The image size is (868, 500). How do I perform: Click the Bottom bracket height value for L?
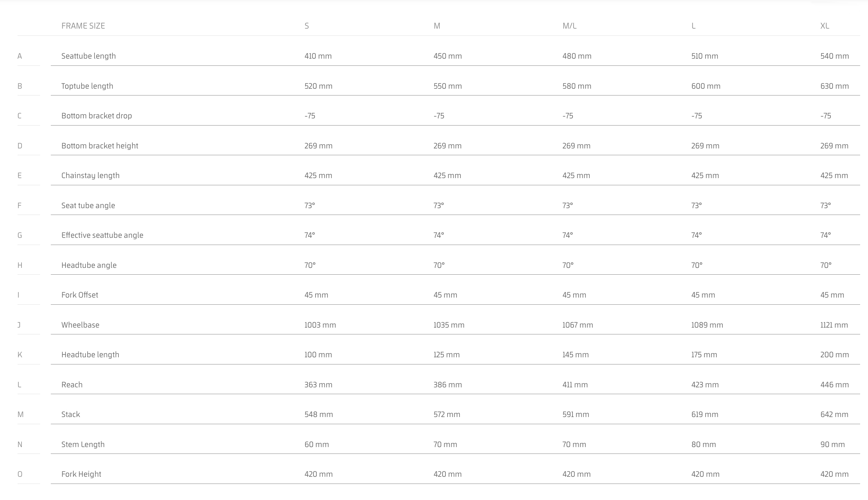pos(705,146)
